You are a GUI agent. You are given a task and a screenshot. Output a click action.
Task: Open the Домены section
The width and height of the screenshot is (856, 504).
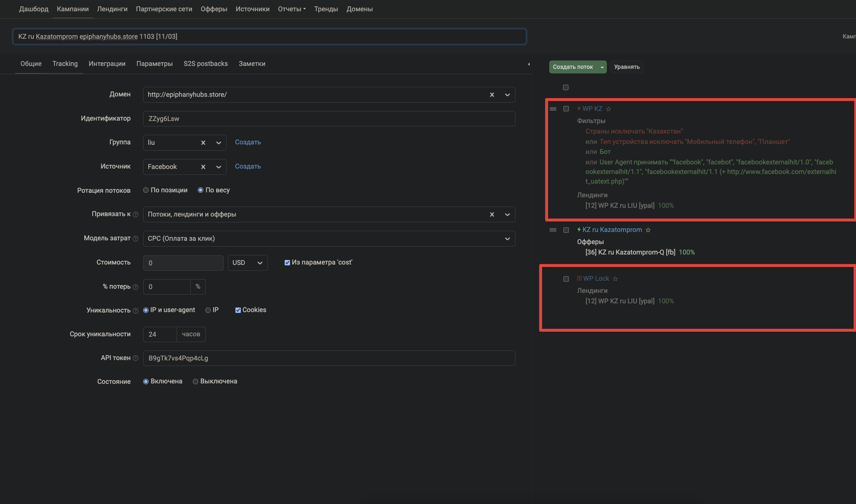(x=359, y=9)
